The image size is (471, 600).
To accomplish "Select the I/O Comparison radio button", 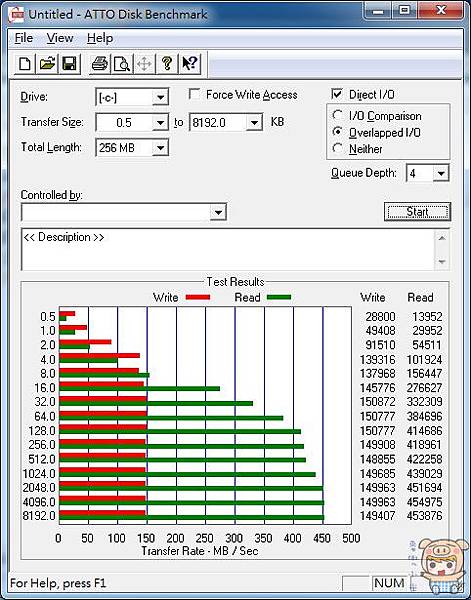I will tap(337, 115).
